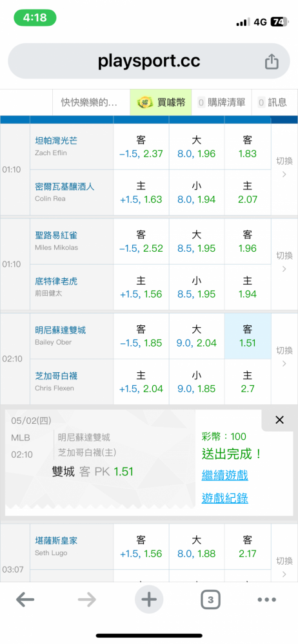Viewport: 298px width, 644px height.
Task: Select 客 1.83 for 坦帕灣光芒
Action: click(248, 147)
